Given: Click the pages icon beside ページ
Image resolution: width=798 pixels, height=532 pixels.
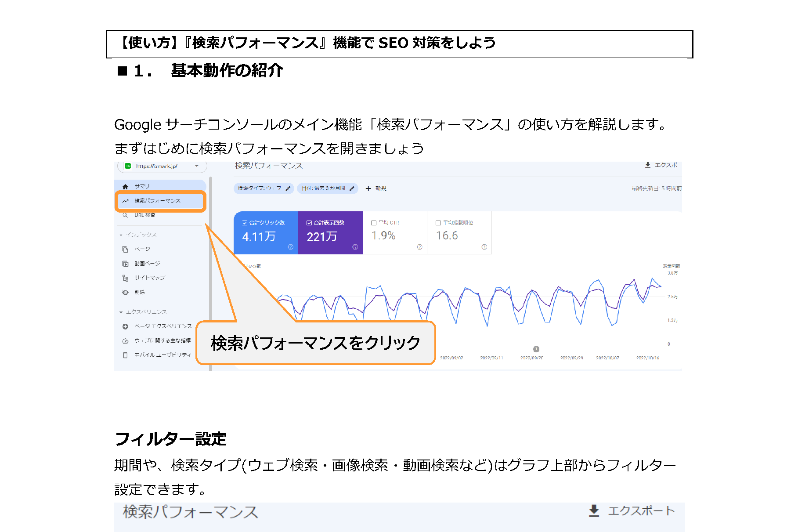Looking at the screenshot, I should tap(125, 249).
